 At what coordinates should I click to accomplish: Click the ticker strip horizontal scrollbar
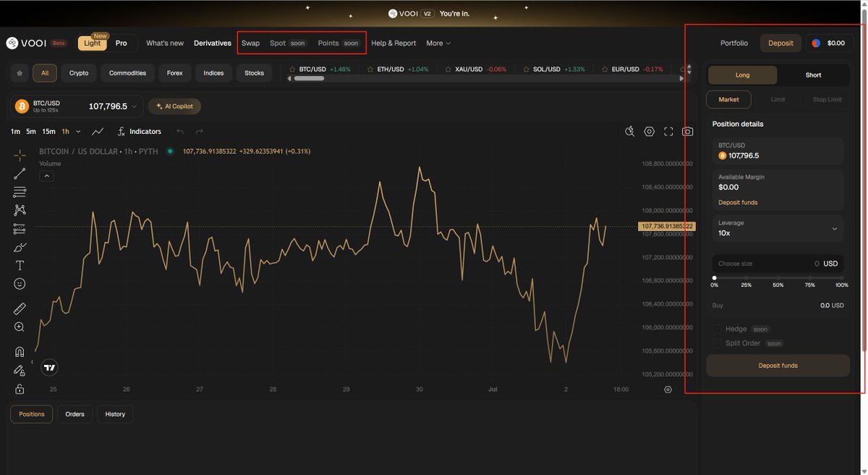309,78
